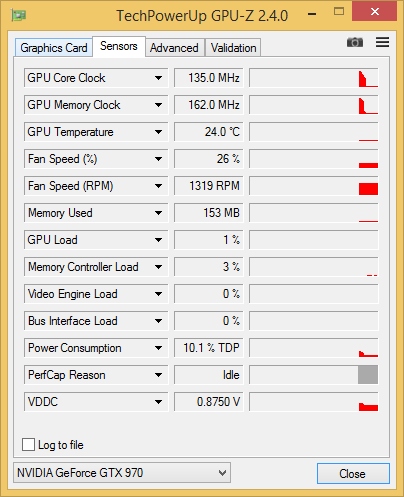Open the Validation tab

click(x=233, y=48)
